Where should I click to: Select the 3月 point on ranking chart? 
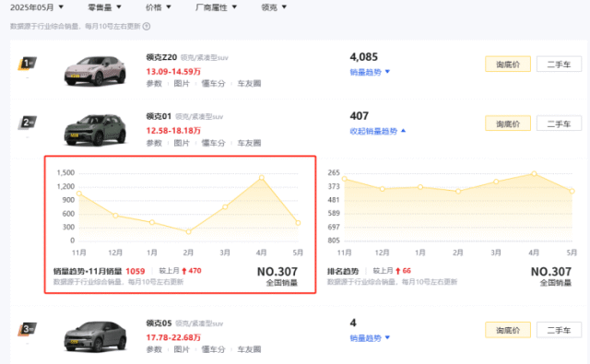click(x=496, y=182)
